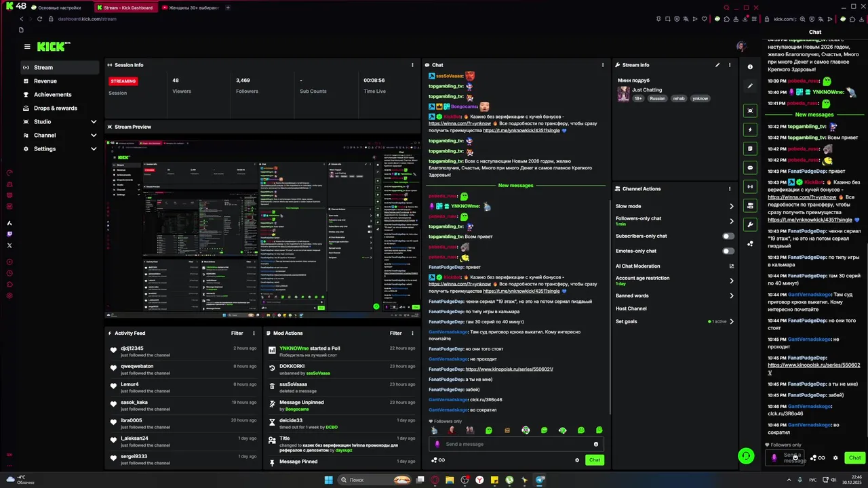
Task: Open Stream info panel options menu
Action: (x=730, y=65)
